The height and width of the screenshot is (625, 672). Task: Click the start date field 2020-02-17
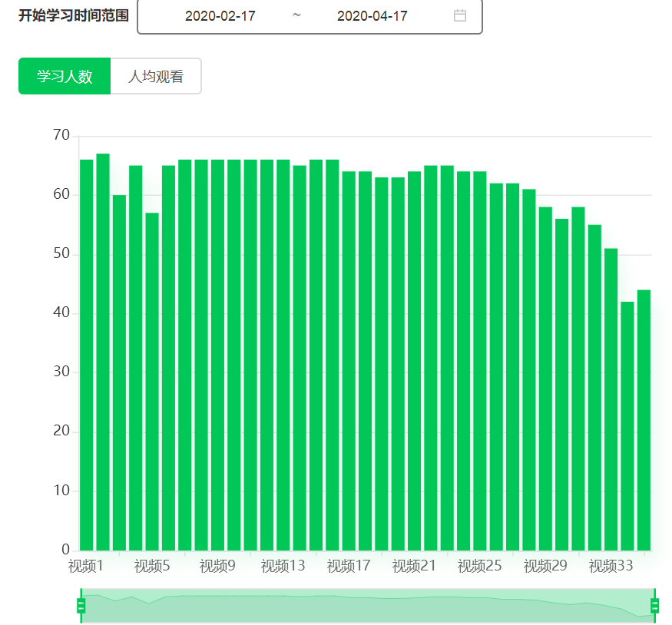pos(220,16)
